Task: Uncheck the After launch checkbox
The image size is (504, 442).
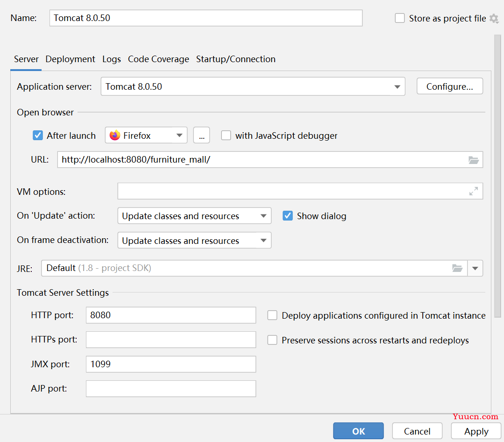Action: point(38,135)
